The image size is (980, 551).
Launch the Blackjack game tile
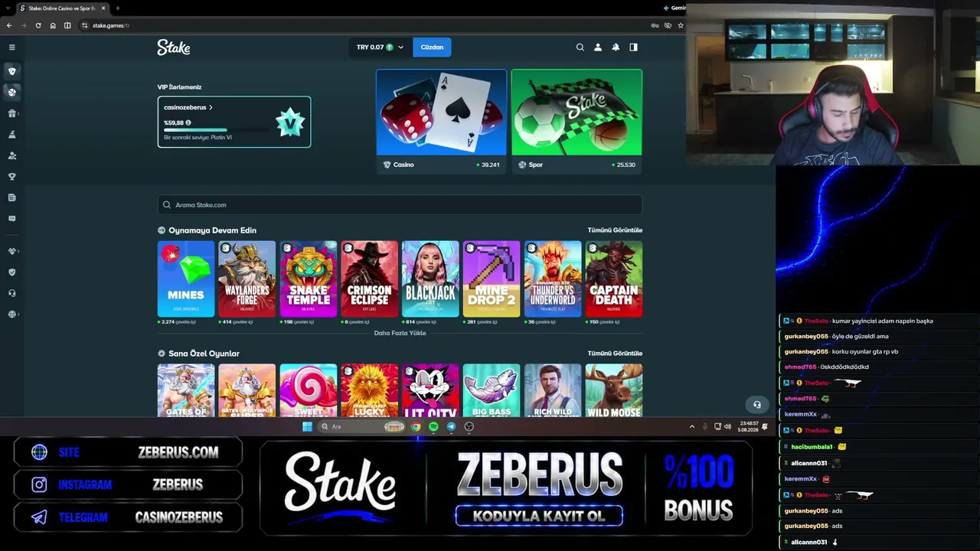(x=430, y=279)
